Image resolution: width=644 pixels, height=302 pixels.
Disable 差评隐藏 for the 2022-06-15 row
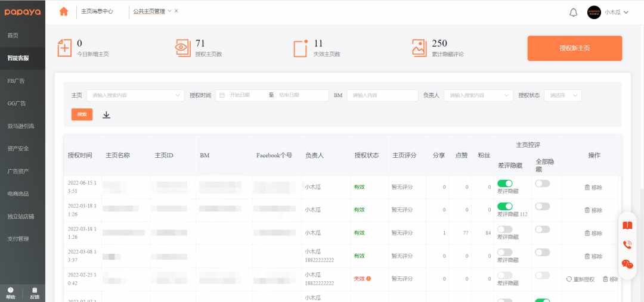(505, 183)
